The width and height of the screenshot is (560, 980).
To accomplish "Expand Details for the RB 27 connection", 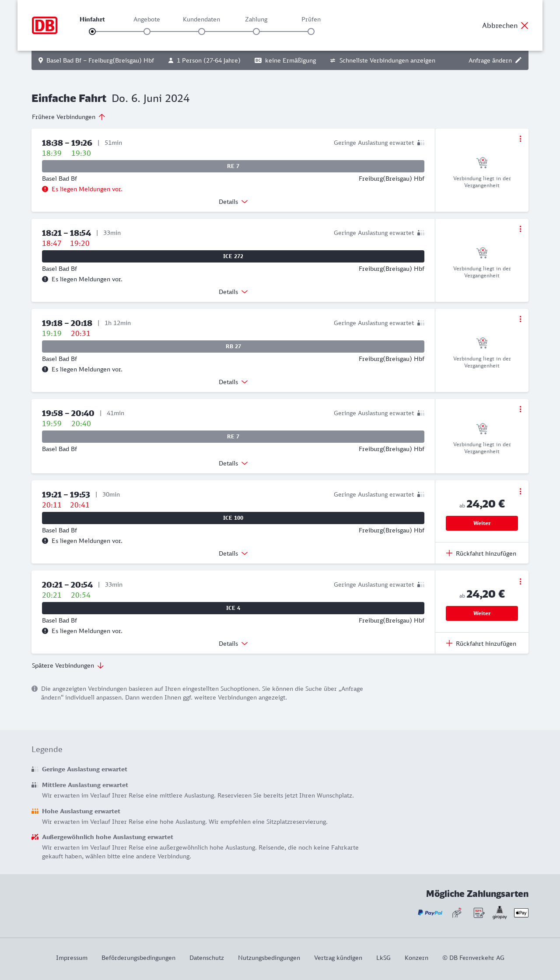I will click(233, 382).
